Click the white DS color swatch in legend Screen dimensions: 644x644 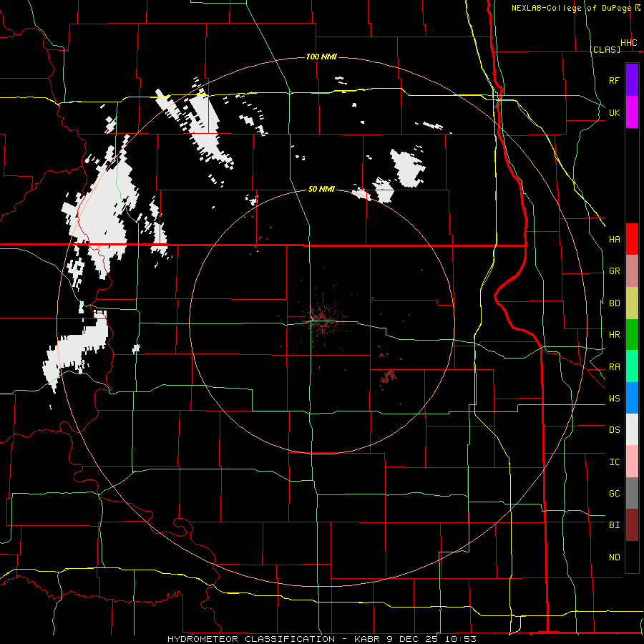point(632,429)
